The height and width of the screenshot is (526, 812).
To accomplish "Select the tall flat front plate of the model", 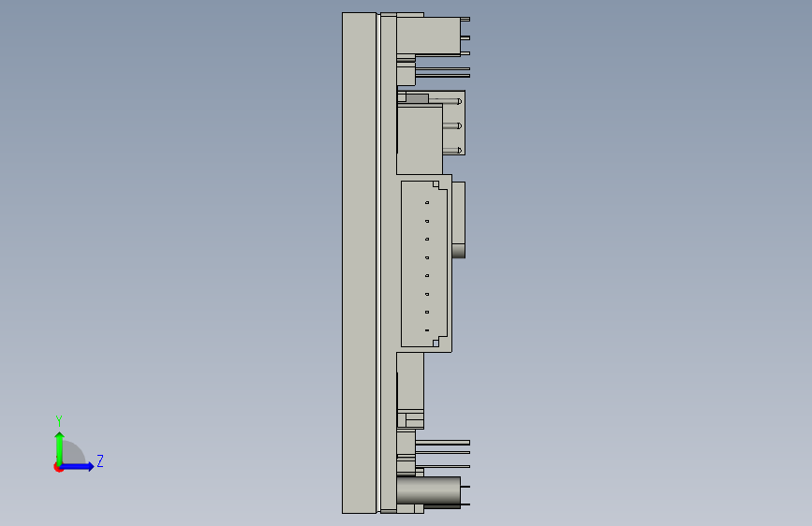I will click(359, 263).
